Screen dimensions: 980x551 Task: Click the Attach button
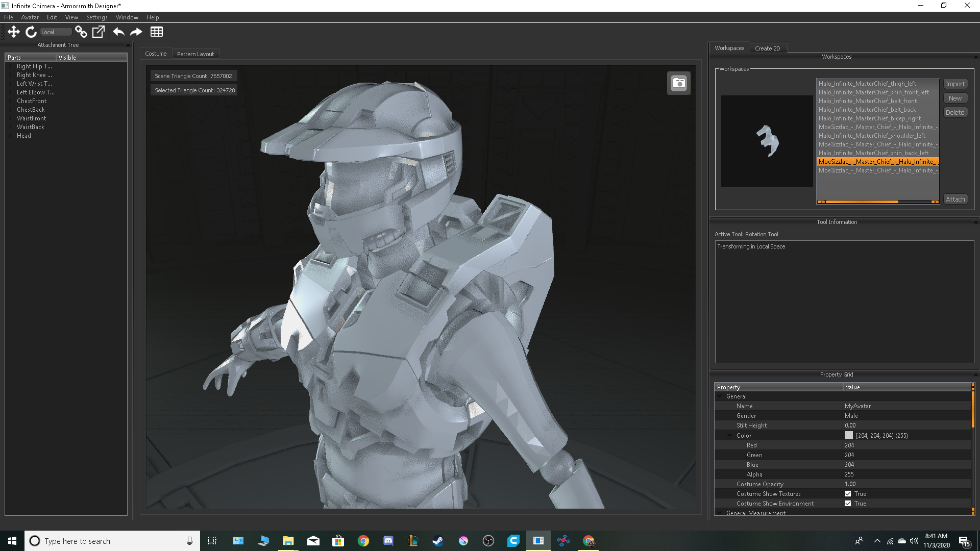954,199
